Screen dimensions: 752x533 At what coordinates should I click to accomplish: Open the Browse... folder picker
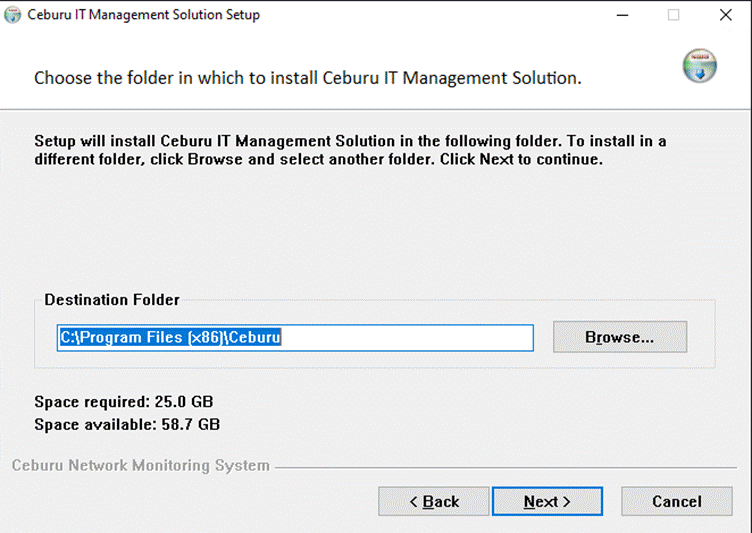click(x=620, y=337)
